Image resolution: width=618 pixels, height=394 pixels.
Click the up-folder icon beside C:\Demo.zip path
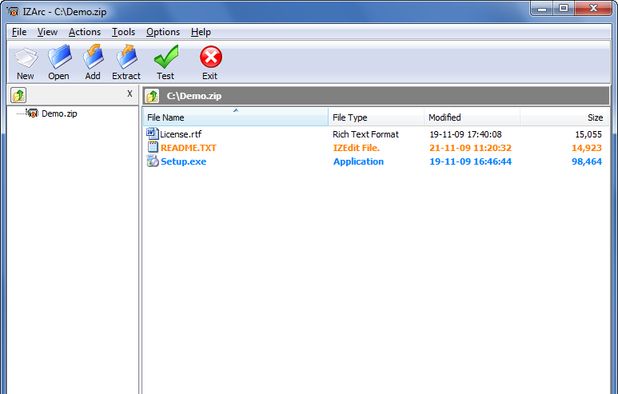152,96
